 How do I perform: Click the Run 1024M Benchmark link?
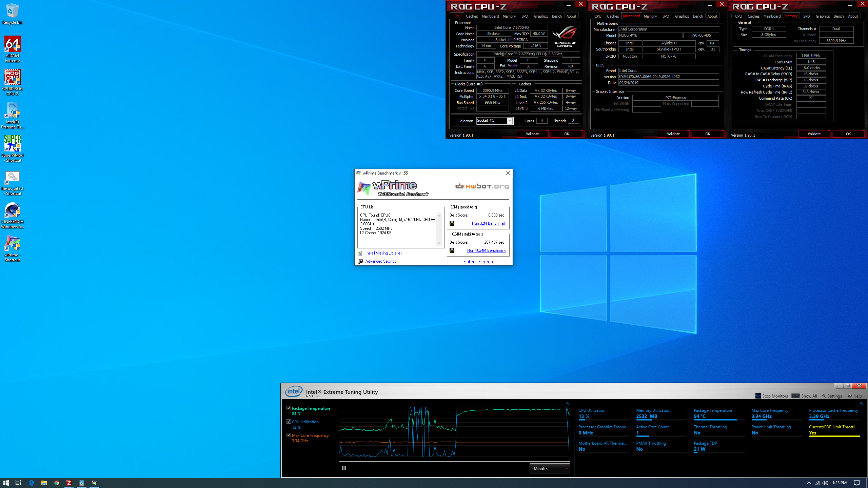coord(486,250)
